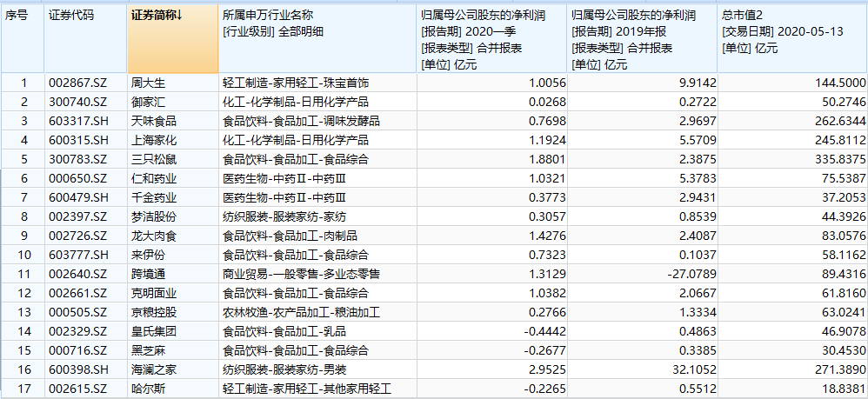Select stock code 002329.SZ
The height and width of the screenshot is (399, 868).
pos(85,331)
